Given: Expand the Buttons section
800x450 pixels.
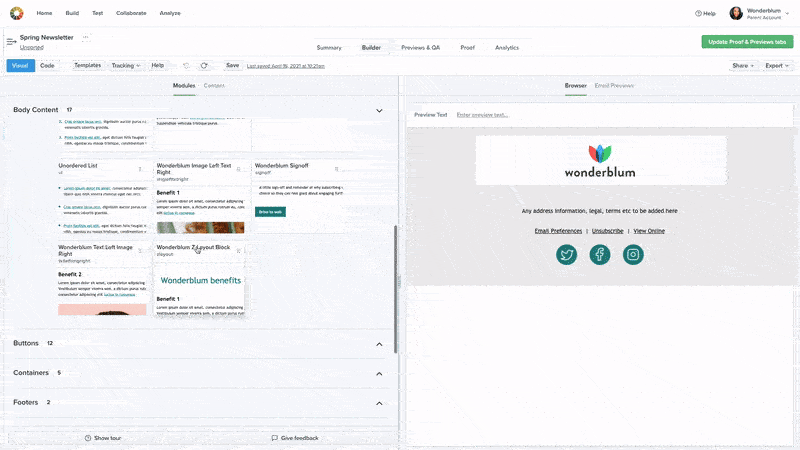Looking at the screenshot, I should point(379,344).
